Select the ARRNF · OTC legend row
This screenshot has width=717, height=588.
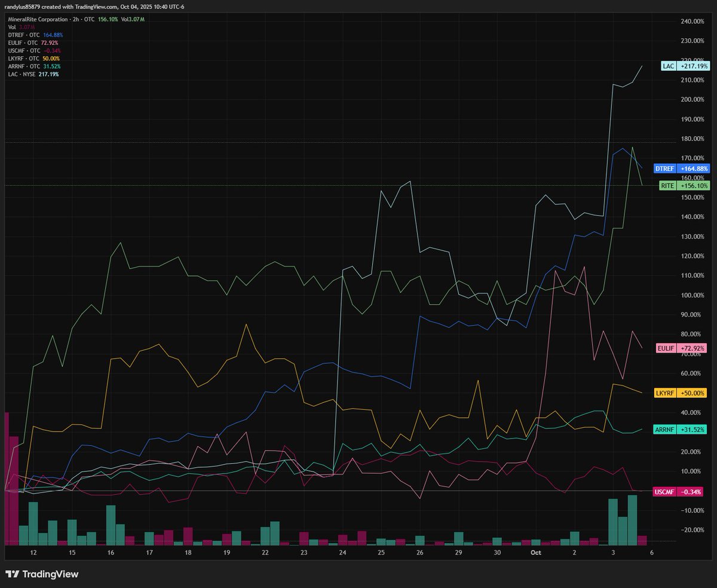[x=33, y=66]
